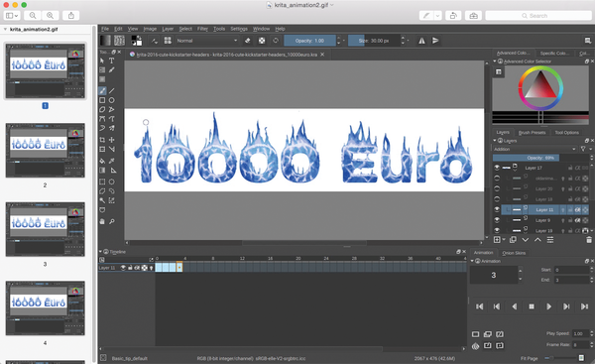595x364 pixels.
Task: Toggle visibility of the oldanima layer
Action: [x=497, y=178]
